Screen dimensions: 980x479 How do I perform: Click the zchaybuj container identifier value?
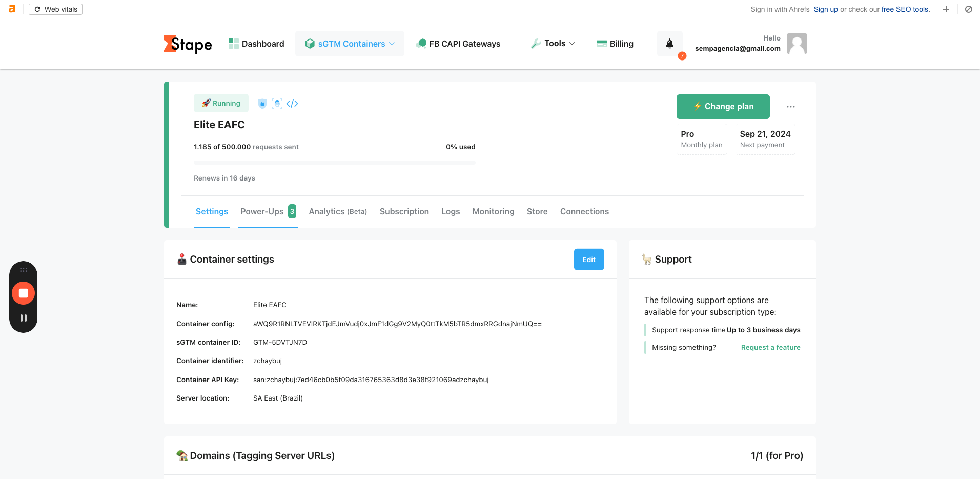(x=268, y=361)
